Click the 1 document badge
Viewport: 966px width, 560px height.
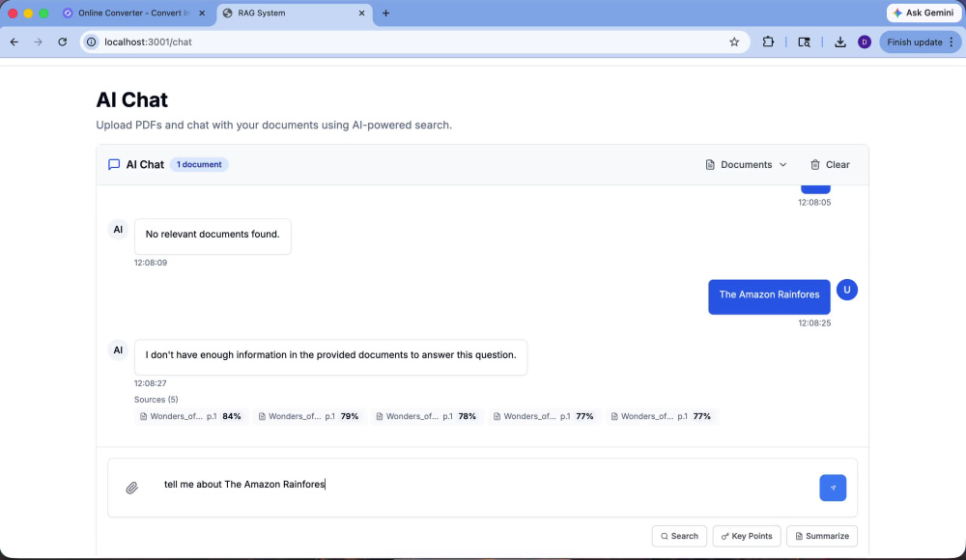pyautogui.click(x=199, y=164)
